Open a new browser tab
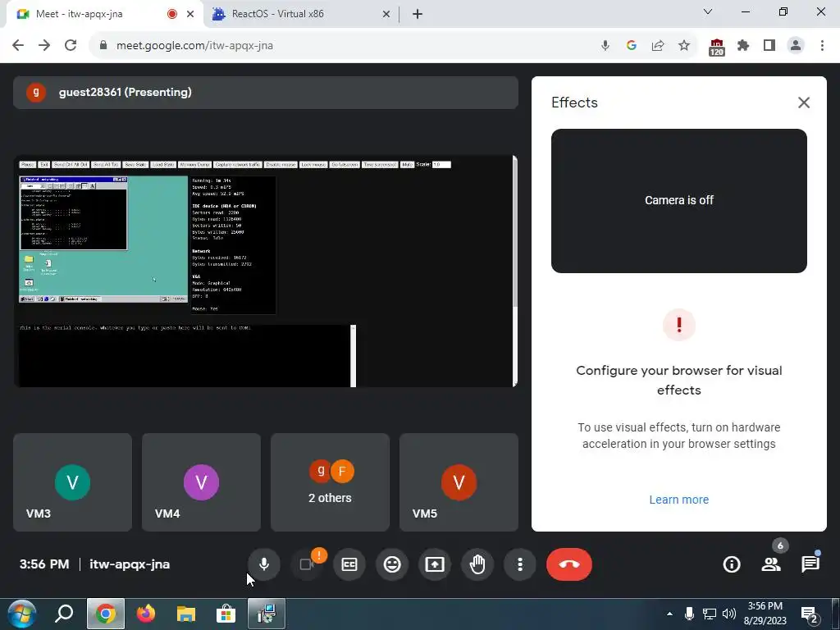This screenshot has width=840, height=630. point(418,14)
